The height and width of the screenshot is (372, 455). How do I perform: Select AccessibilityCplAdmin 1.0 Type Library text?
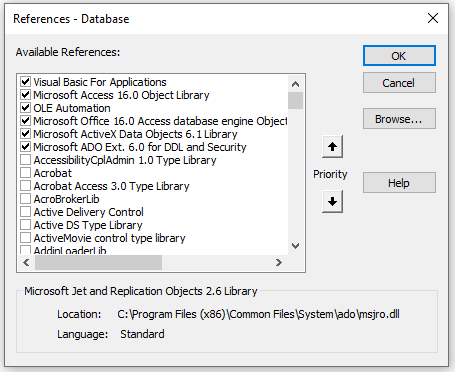click(x=125, y=160)
